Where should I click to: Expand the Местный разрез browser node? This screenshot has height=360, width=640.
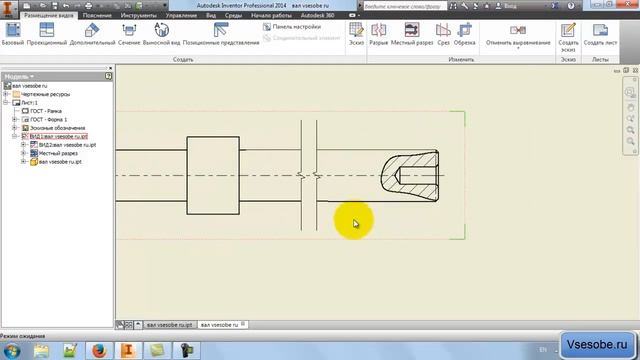click(x=23, y=153)
